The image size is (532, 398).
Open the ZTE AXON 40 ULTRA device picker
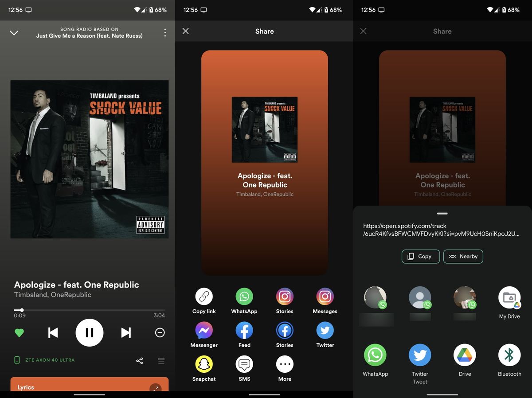click(x=44, y=360)
